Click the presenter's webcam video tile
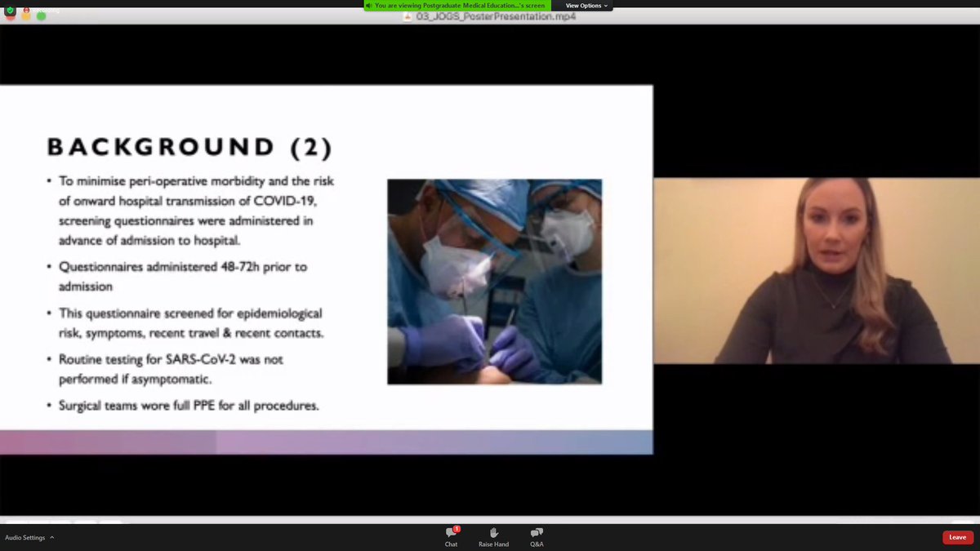Screen dimensions: 980x551 817,271
